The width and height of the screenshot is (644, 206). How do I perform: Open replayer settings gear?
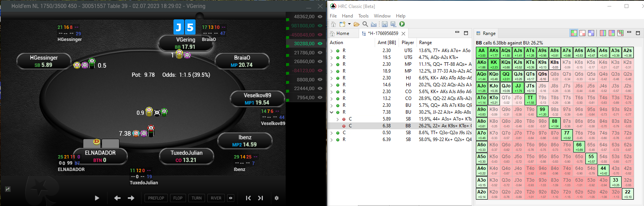[277, 198]
